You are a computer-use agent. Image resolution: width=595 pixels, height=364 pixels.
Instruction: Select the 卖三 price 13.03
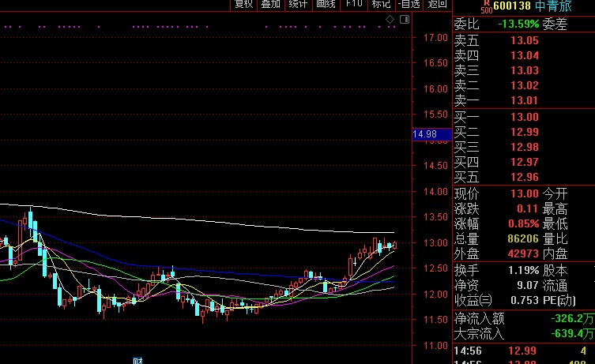tap(525, 70)
